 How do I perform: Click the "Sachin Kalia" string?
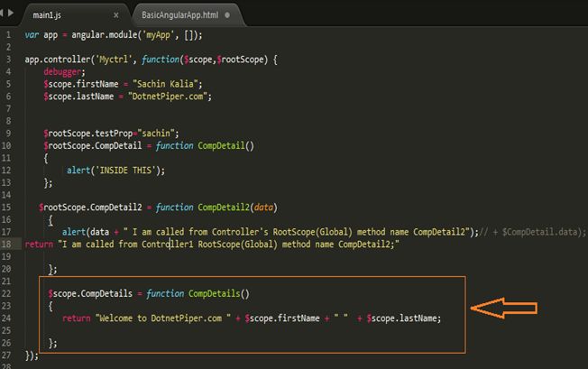tap(165, 84)
